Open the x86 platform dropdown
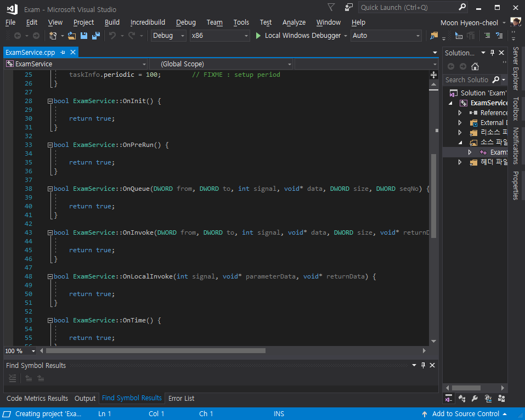Screen dimensions: 525x420 (219, 36)
